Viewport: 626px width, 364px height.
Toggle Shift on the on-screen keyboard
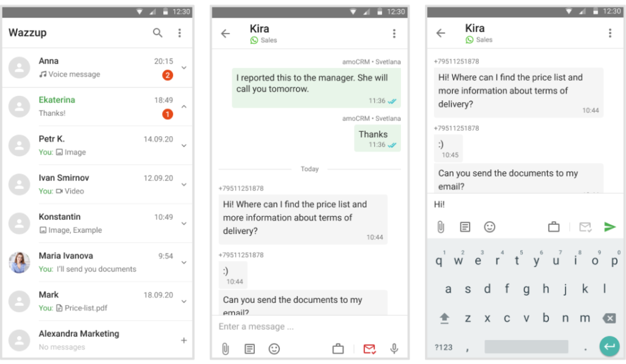(444, 318)
